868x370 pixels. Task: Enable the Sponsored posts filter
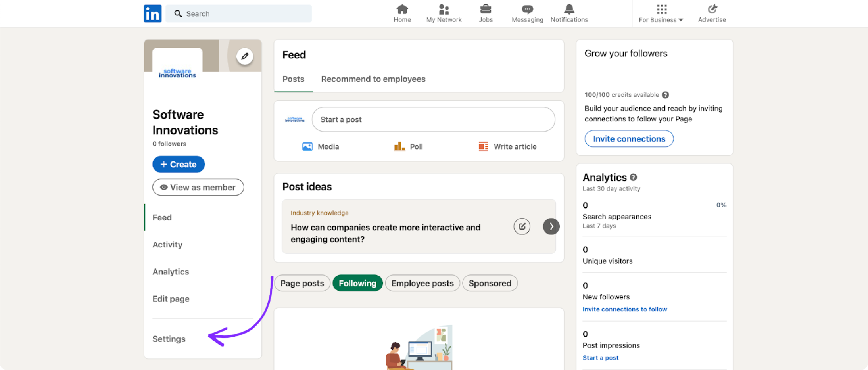(490, 283)
